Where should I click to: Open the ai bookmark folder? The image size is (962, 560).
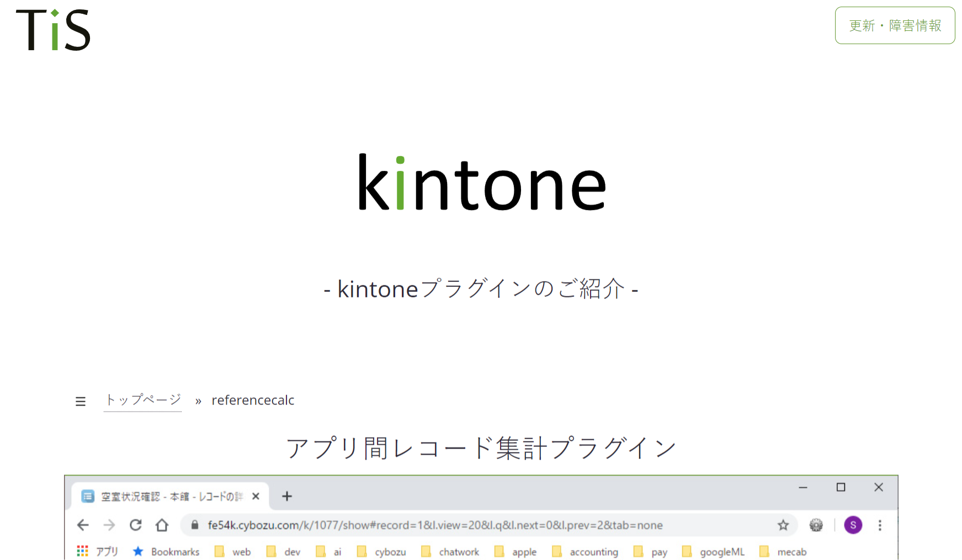(x=328, y=552)
